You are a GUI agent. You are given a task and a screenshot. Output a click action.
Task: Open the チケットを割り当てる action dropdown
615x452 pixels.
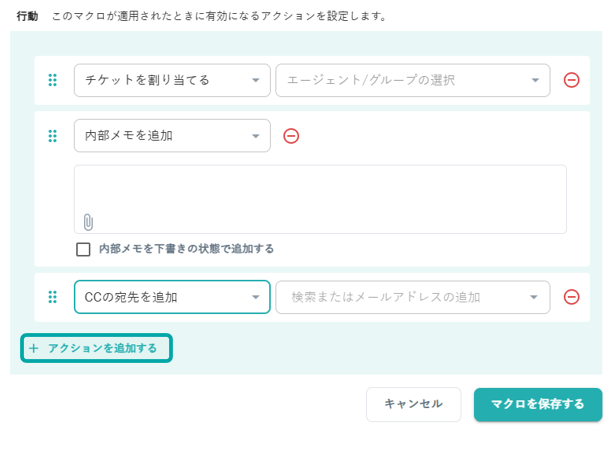point(172,80)
